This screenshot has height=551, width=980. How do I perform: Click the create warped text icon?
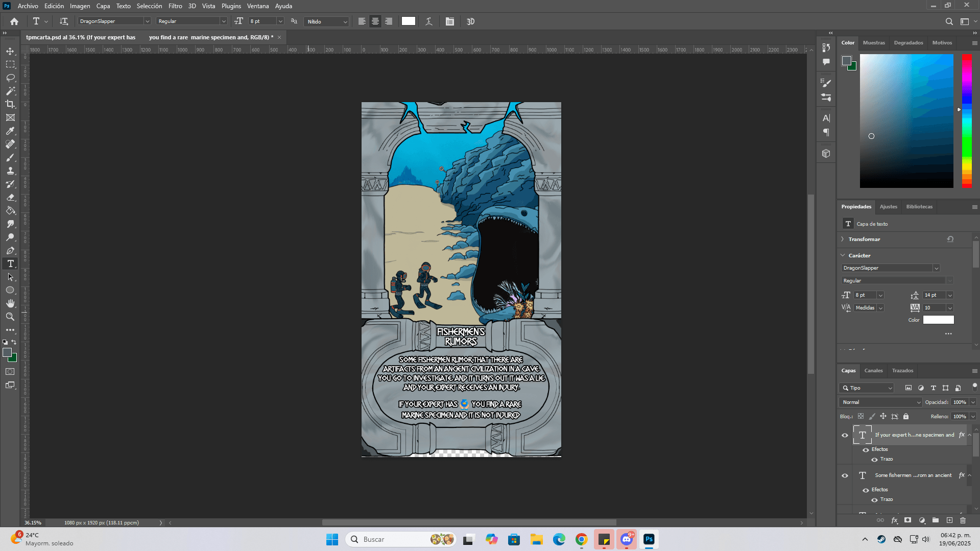pos(429,21)
